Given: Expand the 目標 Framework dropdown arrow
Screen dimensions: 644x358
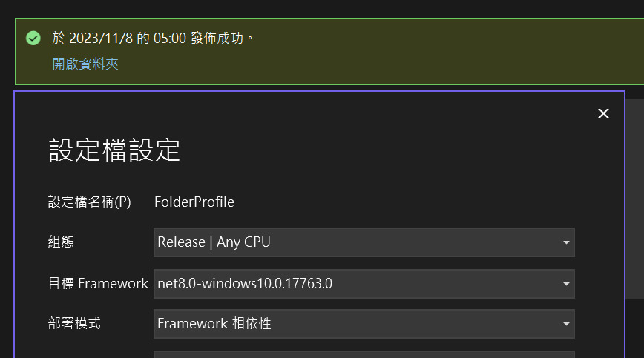Looking at the screenshot, I should [566, 284].
